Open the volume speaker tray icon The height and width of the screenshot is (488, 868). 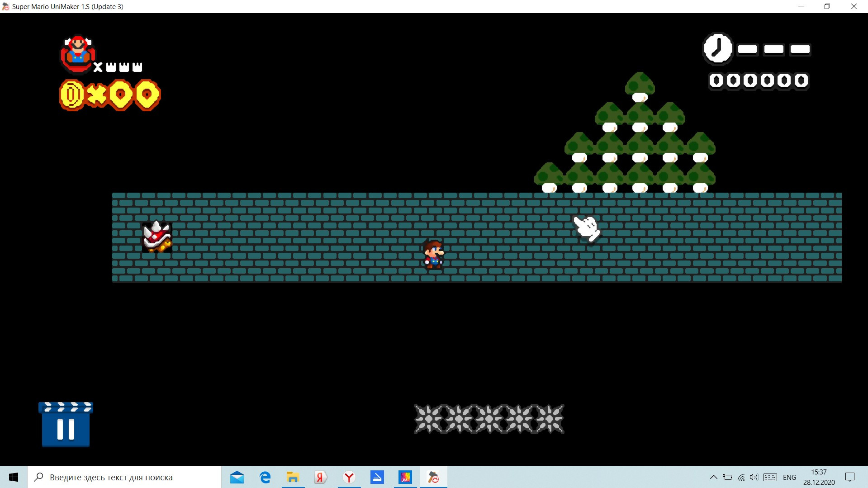coord(754,477)
